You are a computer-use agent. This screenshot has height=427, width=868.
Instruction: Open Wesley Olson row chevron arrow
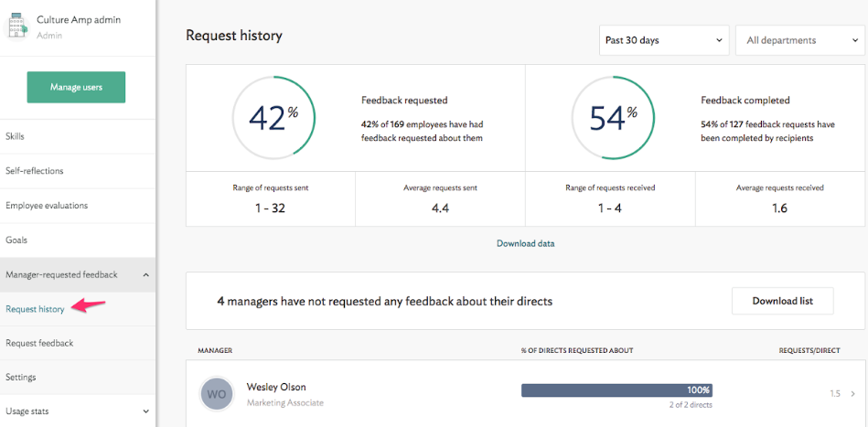point(853,394)
